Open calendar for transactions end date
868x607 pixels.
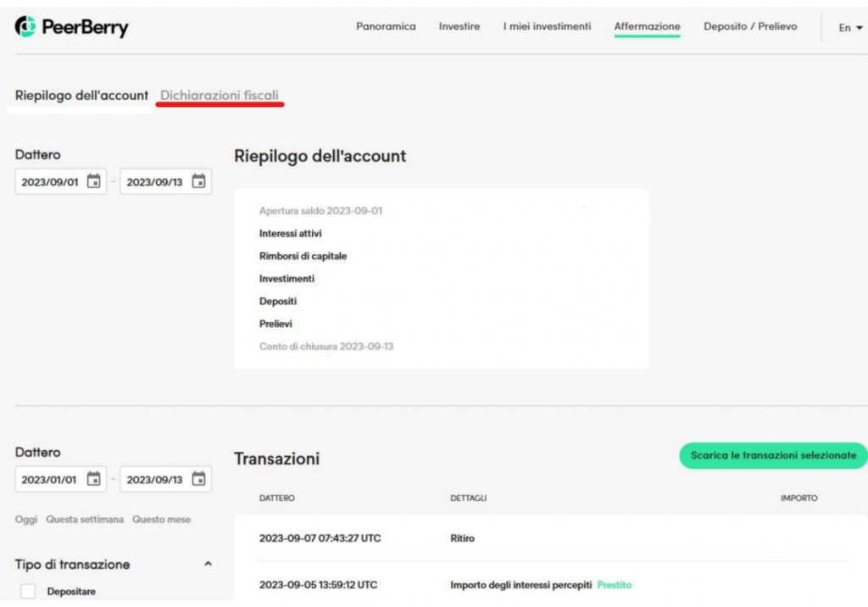tap(199, 479)
